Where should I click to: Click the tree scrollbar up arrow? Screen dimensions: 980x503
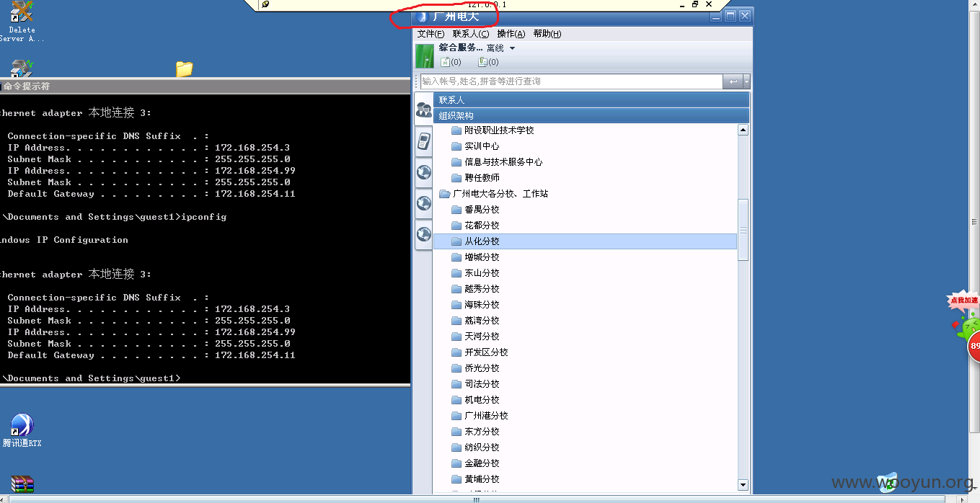pyautogui.click(x=743, y=130)
